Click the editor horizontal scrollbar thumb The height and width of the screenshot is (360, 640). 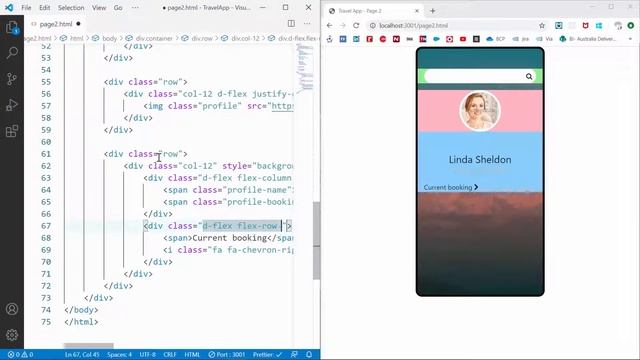(x=89, y=346)
